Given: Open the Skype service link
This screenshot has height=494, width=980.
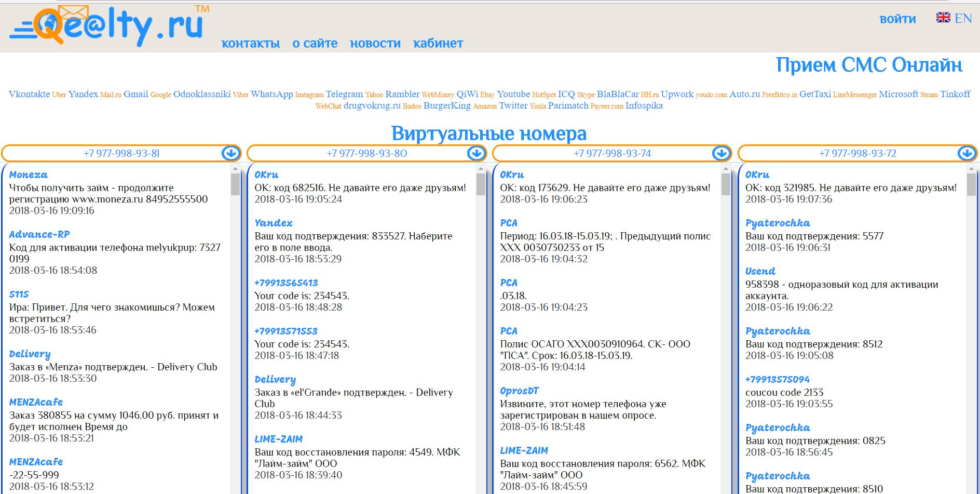Looking at the screenshot, I should (586, 95).
